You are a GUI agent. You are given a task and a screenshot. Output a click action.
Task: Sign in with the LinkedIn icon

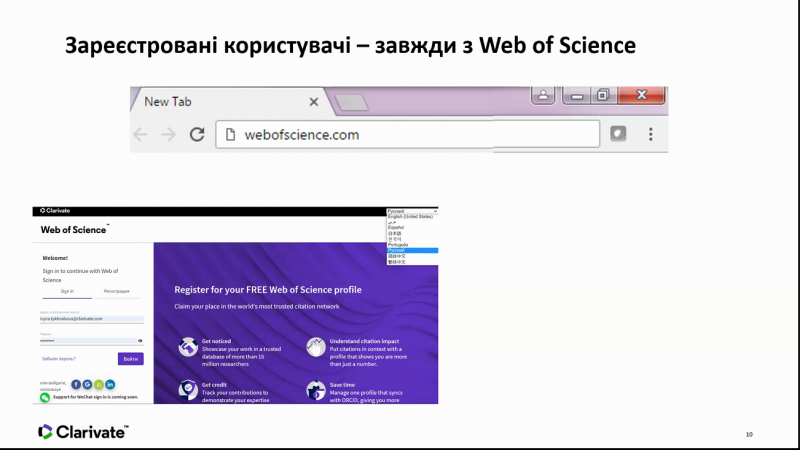point(110,384)
